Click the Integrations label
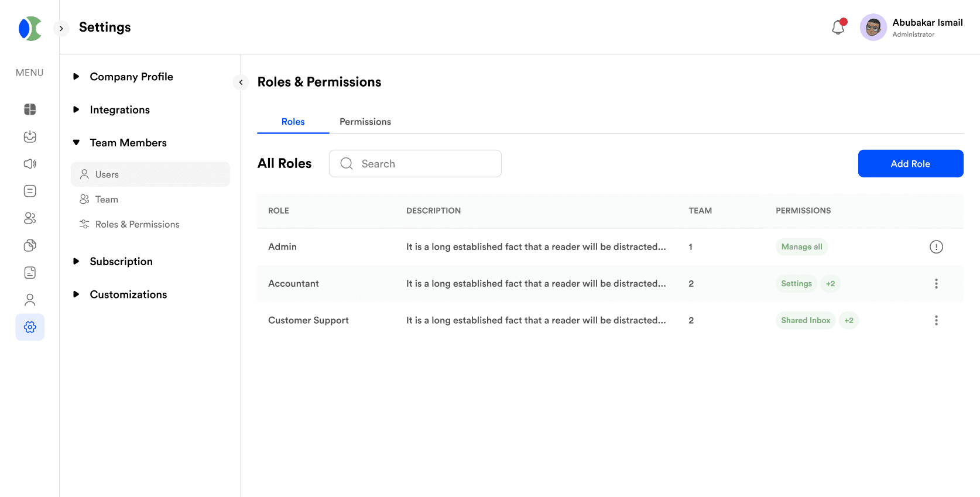Image resolution: width=980 pixels, height=497 pixels. click(120, 109)
